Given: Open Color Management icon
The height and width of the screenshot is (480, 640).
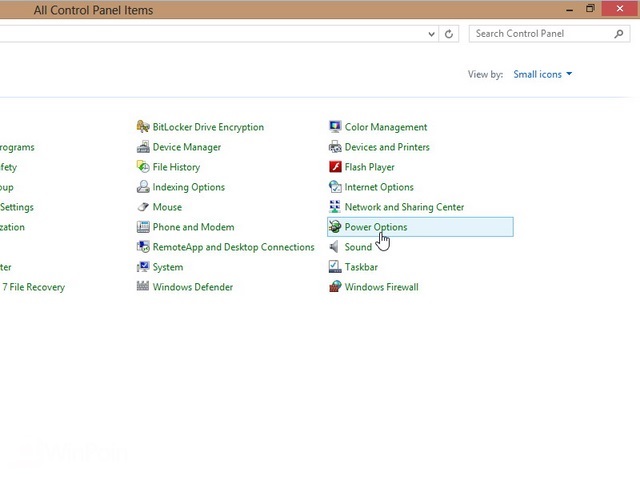Looking at the screenshot, I should point(335,127).
